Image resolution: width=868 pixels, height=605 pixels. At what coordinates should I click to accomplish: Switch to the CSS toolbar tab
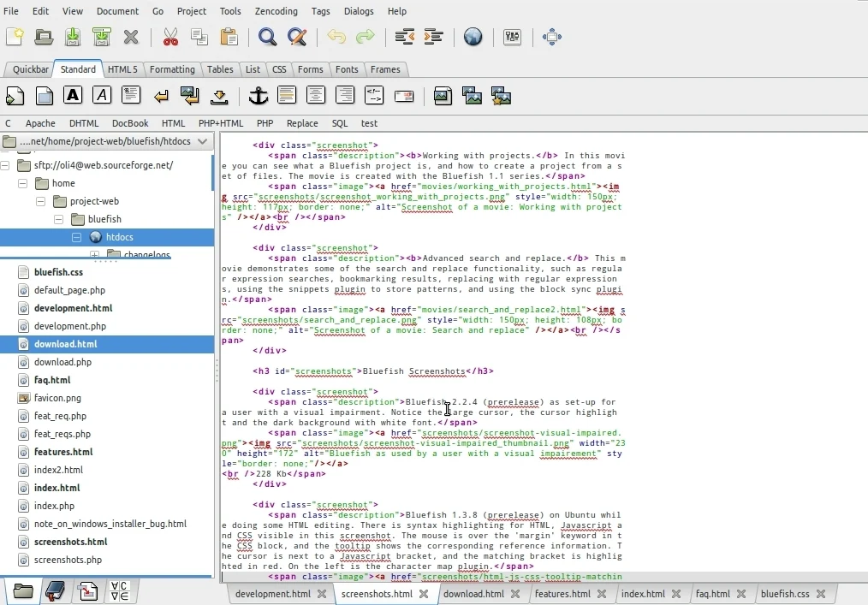click(279, 69)
